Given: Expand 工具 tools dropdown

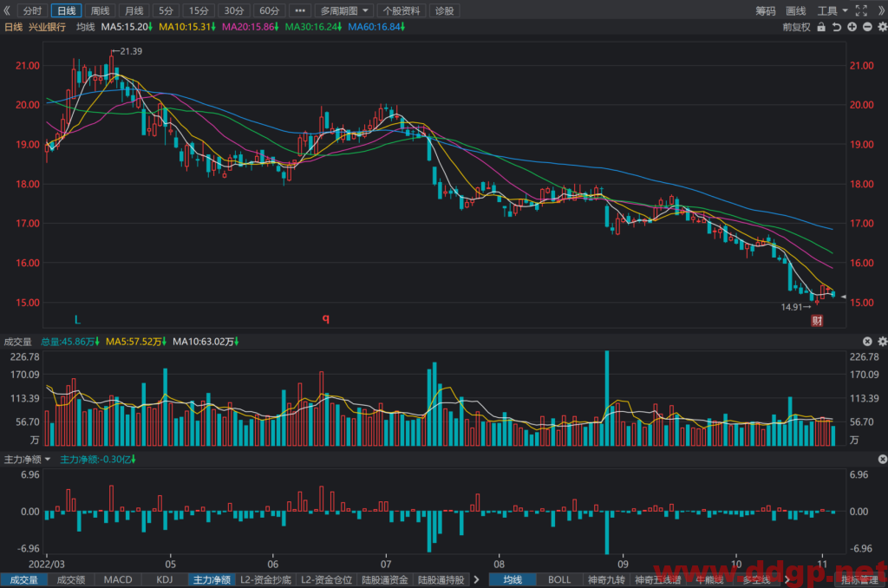Looking at the screenshot, I should click(x=832, y=10).
